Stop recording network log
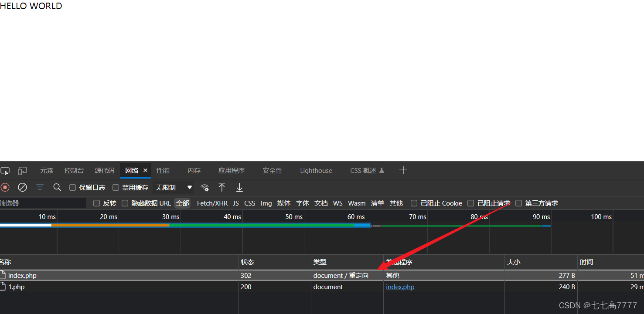The image size is (644, 314). point(5,187)
